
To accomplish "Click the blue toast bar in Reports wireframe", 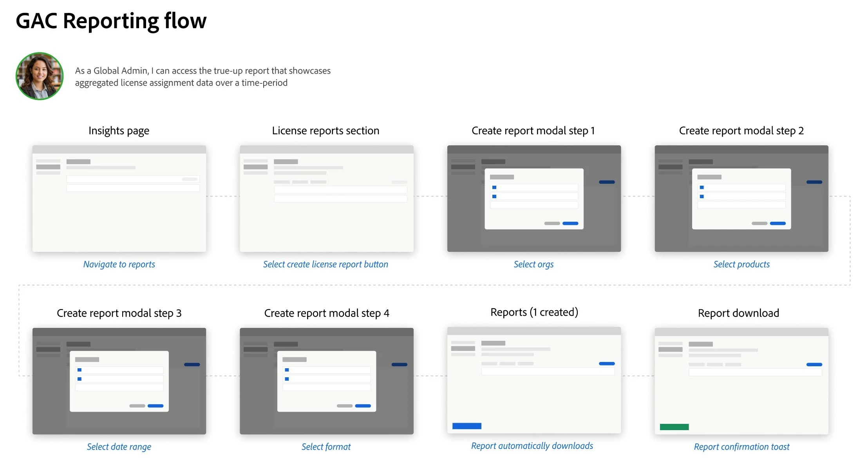I will 467,426.
